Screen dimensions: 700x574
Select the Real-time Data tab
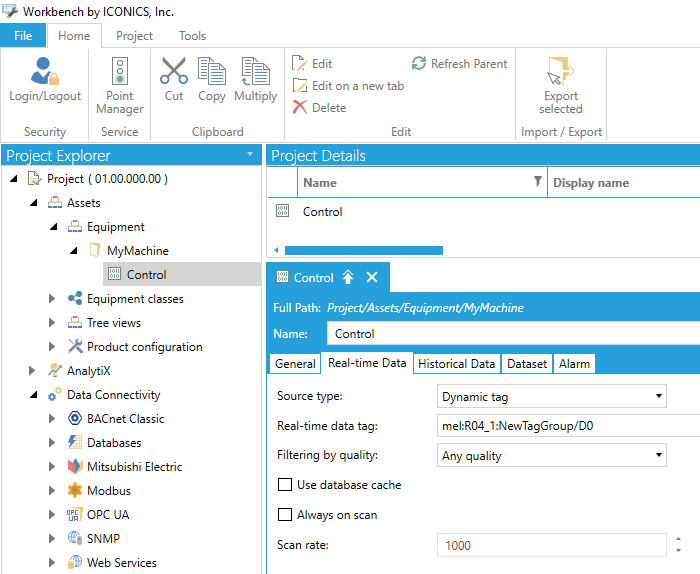367,362
